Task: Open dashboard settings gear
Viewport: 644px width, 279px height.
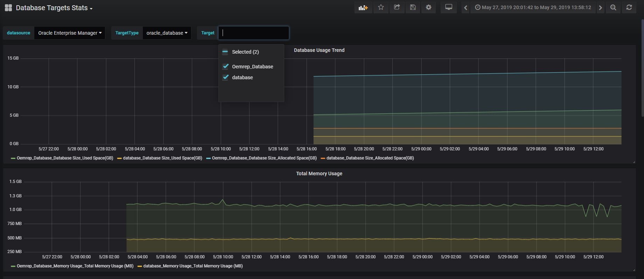Action: [x=428, y=7]
